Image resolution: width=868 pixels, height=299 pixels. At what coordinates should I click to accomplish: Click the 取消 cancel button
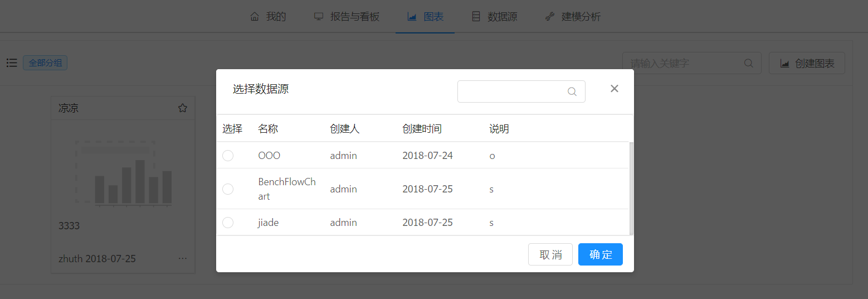tap(550, 255)
